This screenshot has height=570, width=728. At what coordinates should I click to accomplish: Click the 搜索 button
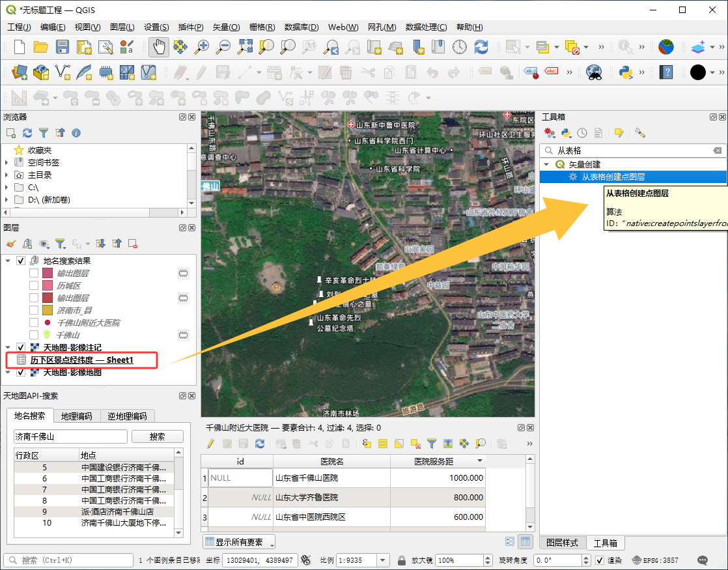point(158,436)
